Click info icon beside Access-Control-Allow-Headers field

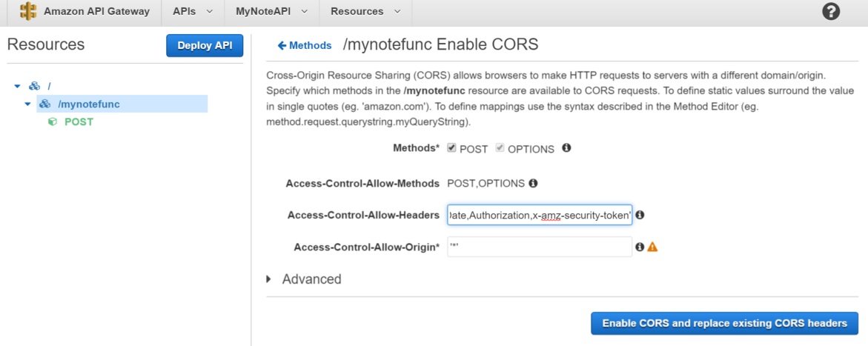[x=640, y=215]
